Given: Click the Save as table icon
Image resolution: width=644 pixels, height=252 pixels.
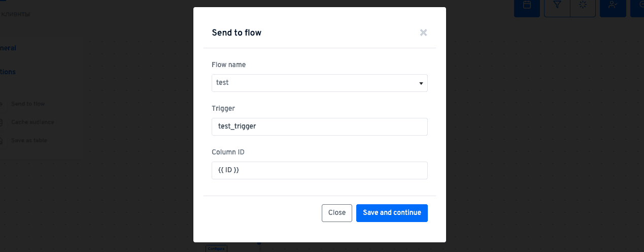Looking at the screenshot, I should click(x=1, y=141).
